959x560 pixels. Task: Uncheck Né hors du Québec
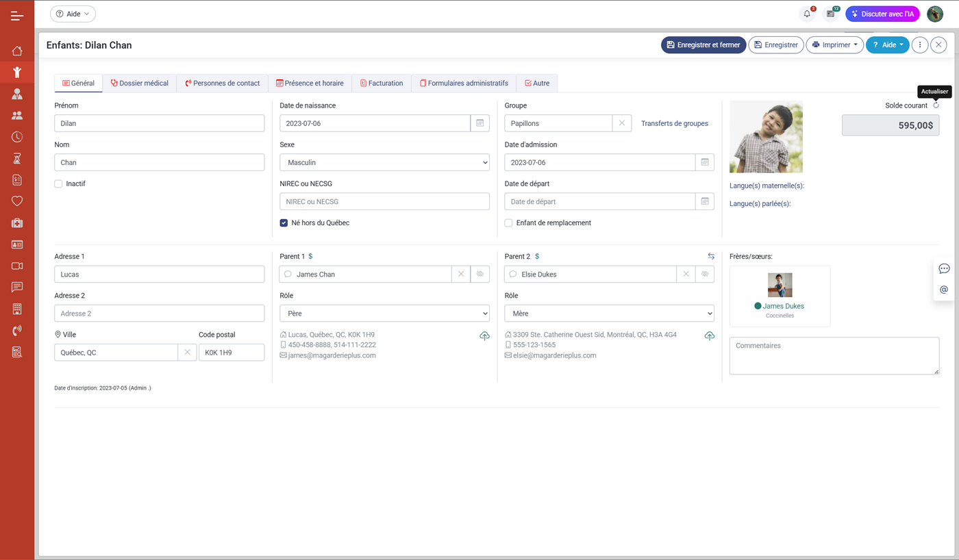coord(284,223)
